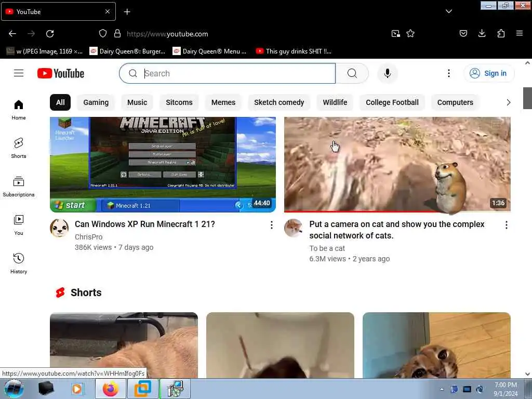532x399 pixels.
Task: Click the Firefox taskbar icon
Action: [x=111, y=389]
